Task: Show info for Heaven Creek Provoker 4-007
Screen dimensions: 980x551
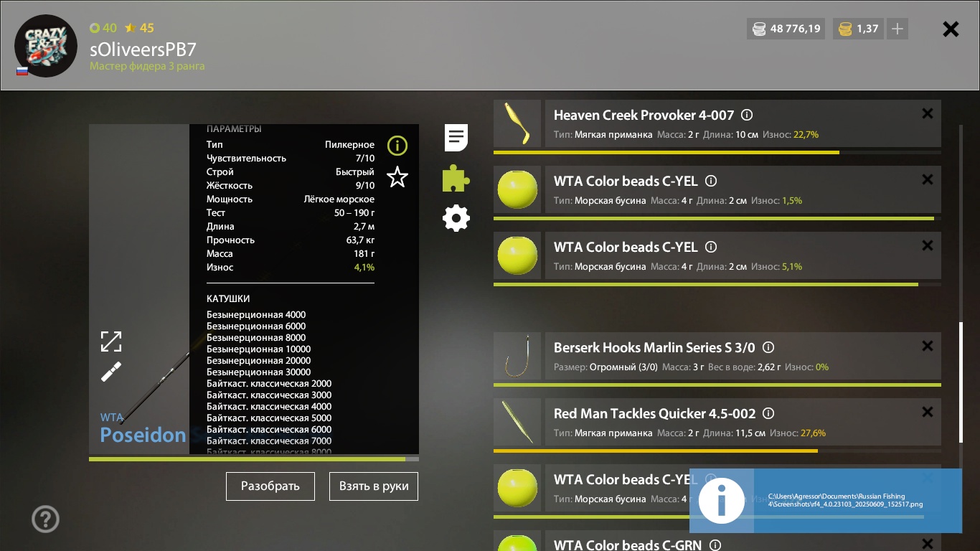Action: click(747, 115)
